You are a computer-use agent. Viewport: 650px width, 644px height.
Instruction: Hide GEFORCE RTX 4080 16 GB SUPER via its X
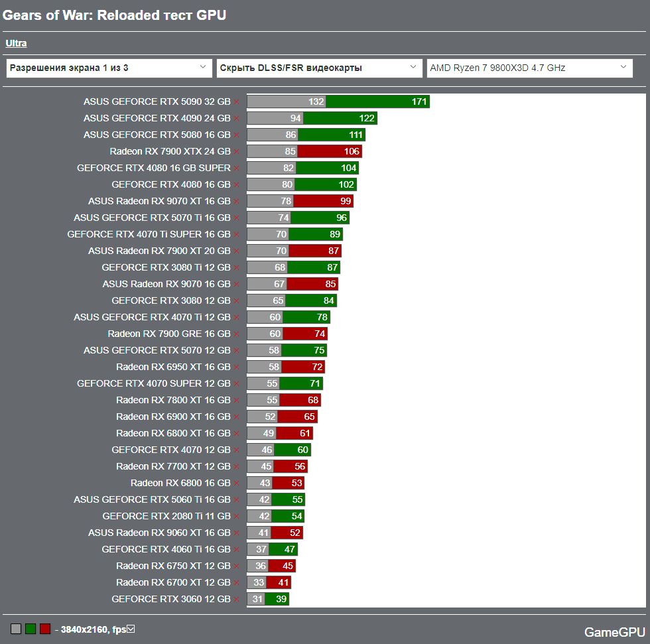tap(236, 168)
